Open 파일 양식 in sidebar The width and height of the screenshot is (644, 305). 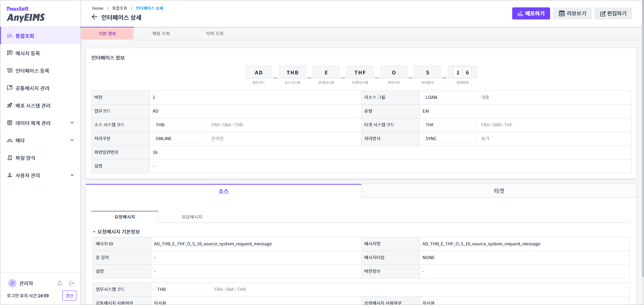(x=40, y=158)
